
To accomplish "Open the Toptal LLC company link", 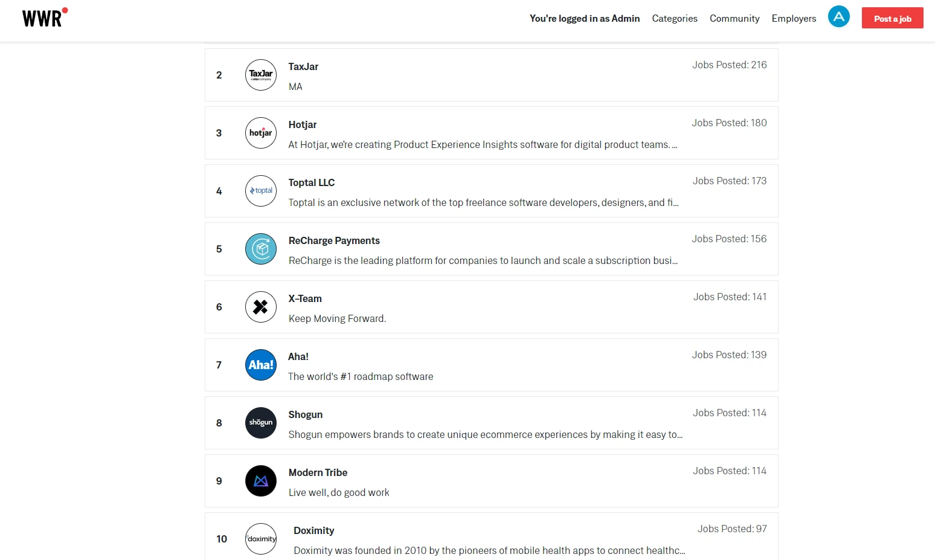I will point(312,182).
